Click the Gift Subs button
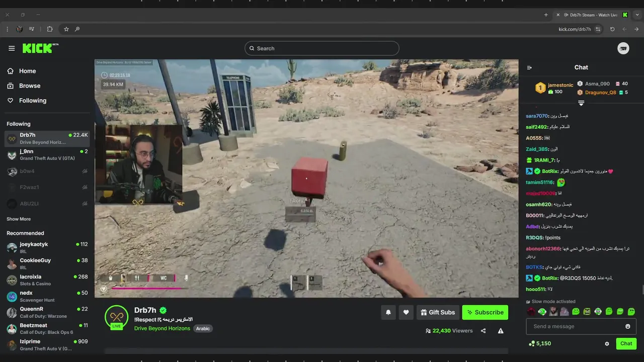Screen dimensions: 644x362 click(437, 312)
